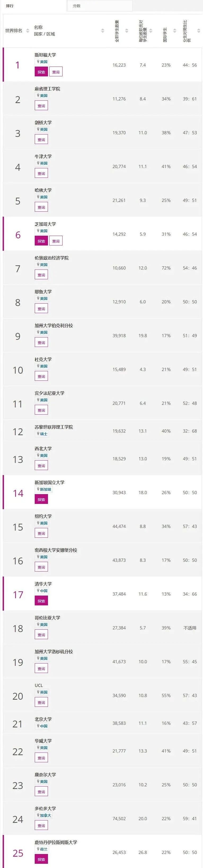Click 探索 button for 鹿特丹伊拉斯姆斯大学
This screenshot has height=868, width=203.
(x=41, y=859)
